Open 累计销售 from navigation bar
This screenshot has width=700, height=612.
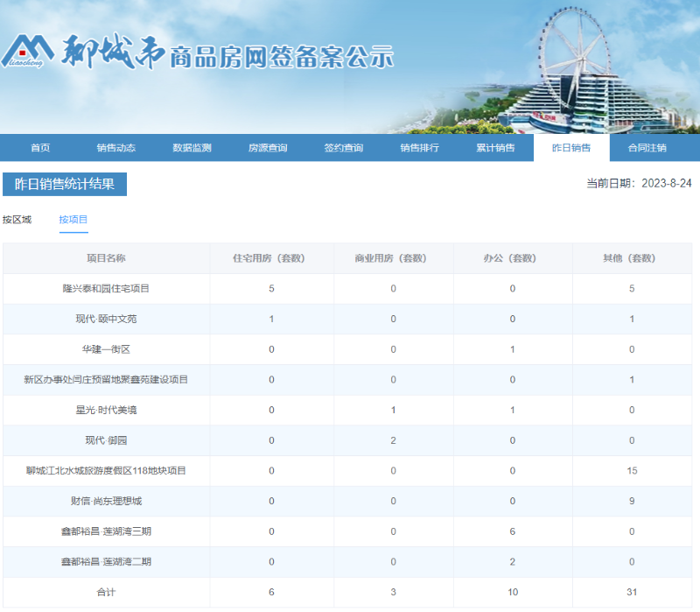[x=495, y=148]
